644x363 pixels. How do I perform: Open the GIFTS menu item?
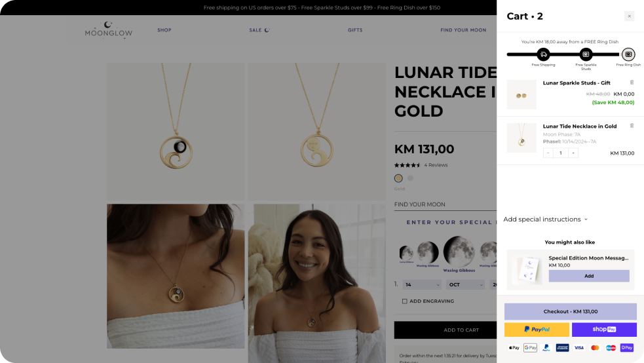[355, 30]
